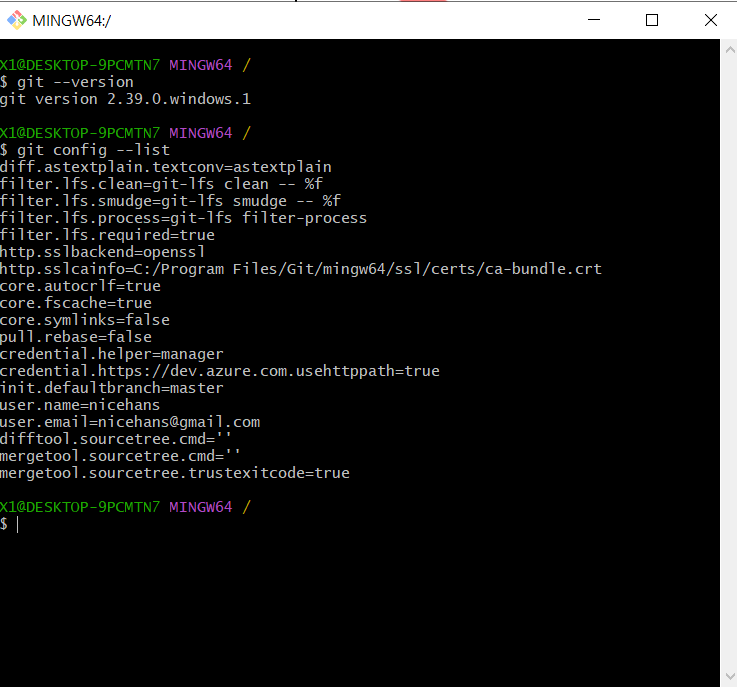Viewport: 737px width, 687px height.
Task: Click the empty prompt line with the cursor
Action: [9, 524]
